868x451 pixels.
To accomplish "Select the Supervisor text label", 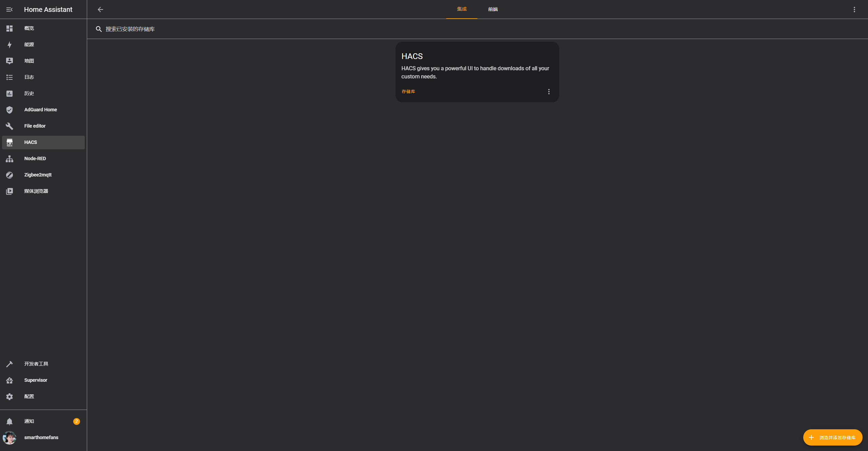I will tap(36, 380).
